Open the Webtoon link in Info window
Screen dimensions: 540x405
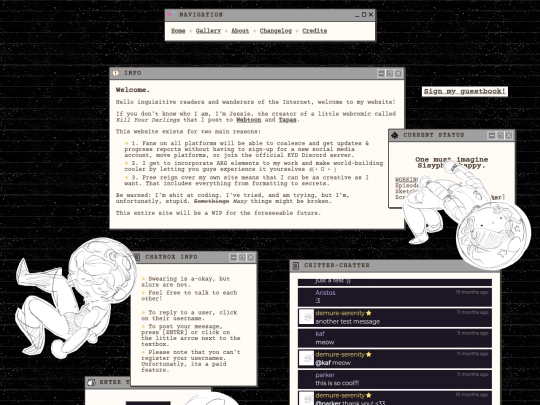(x=249, y=120)
